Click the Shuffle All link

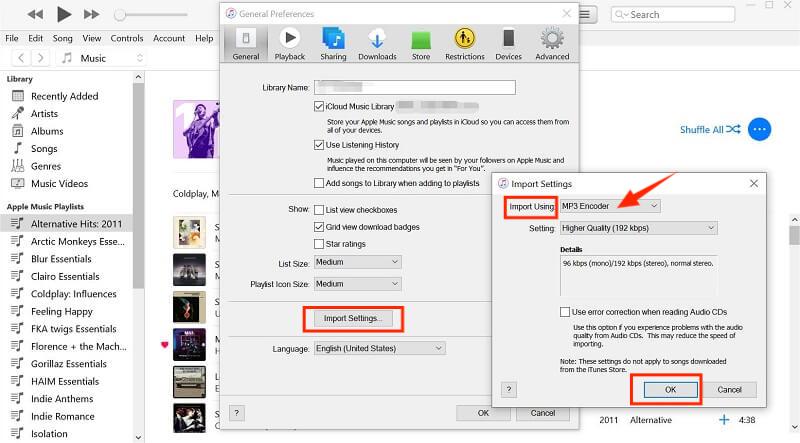pos(710,130)
